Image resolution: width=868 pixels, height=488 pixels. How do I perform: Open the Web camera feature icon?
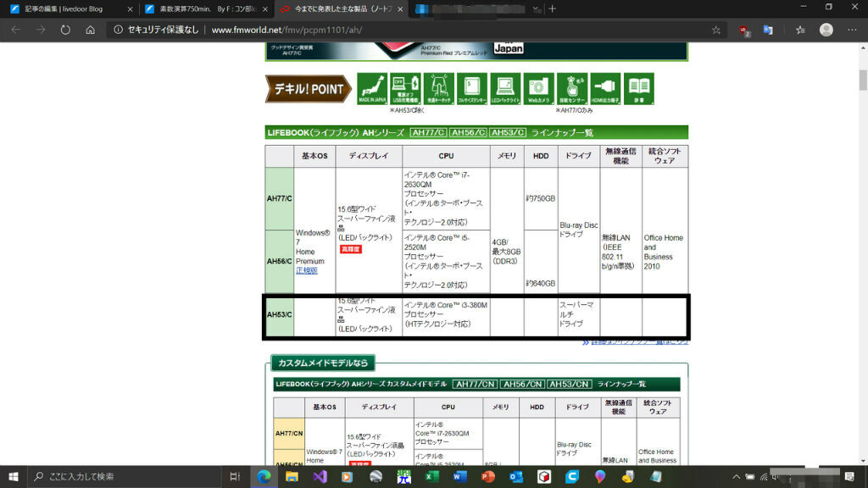538,88
